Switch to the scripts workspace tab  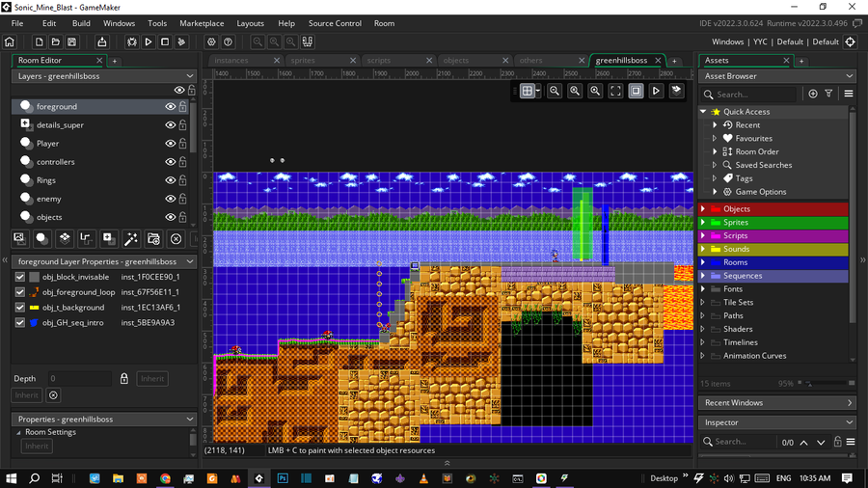379,61
